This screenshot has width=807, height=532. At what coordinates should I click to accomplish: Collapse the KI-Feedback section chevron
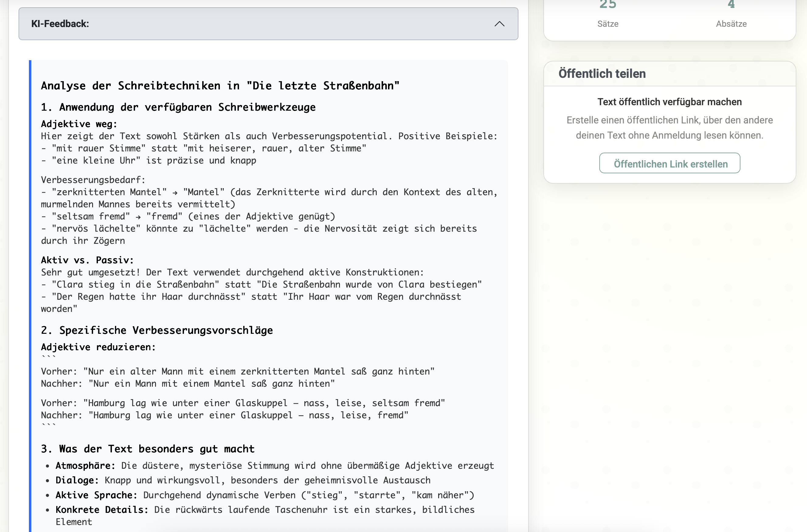tap(499, 24)
